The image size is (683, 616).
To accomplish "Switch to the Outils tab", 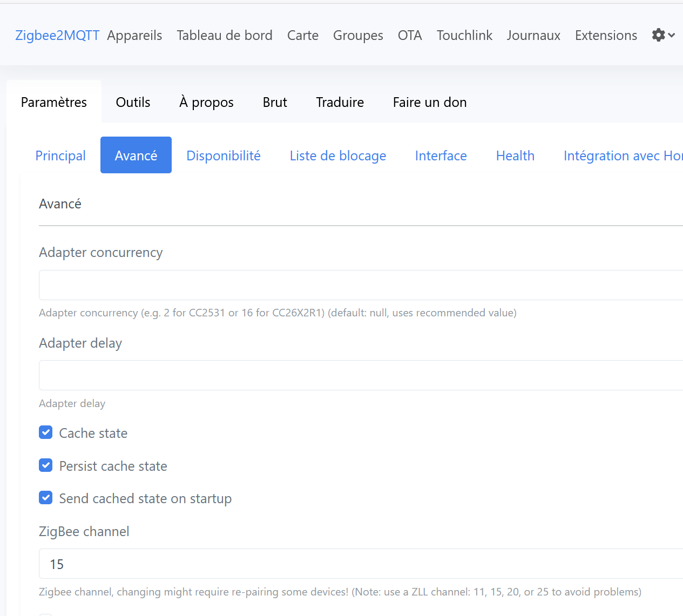I will click(133, 102).
